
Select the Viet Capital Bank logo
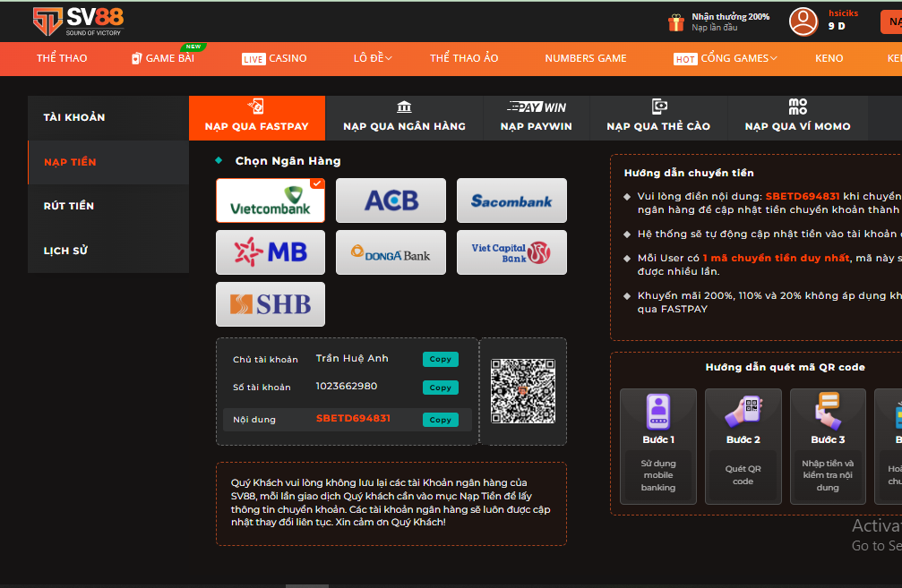coord(511,252)
